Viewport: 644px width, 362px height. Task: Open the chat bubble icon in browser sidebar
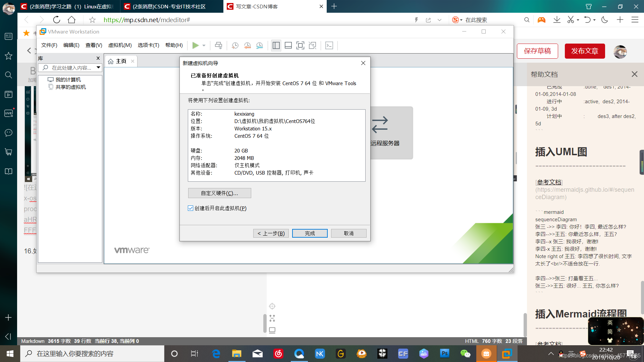click(x=8, y=133)
